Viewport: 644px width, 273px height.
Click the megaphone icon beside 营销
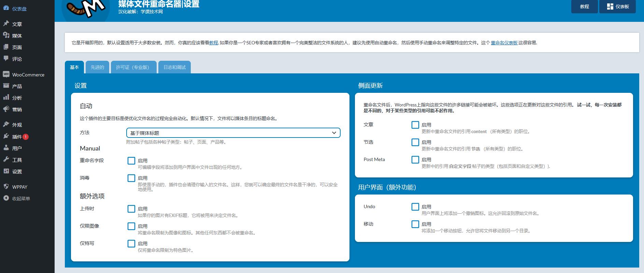[x=6, y=109]
